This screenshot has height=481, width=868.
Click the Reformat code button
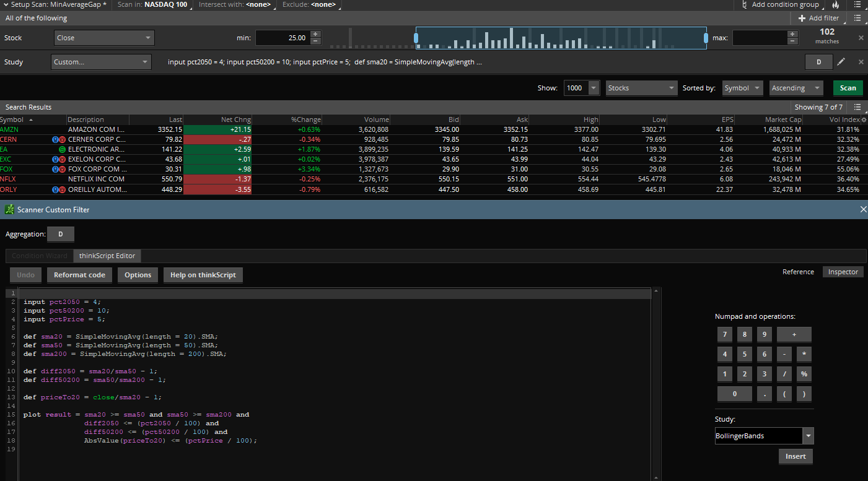[x=79, y=275]
